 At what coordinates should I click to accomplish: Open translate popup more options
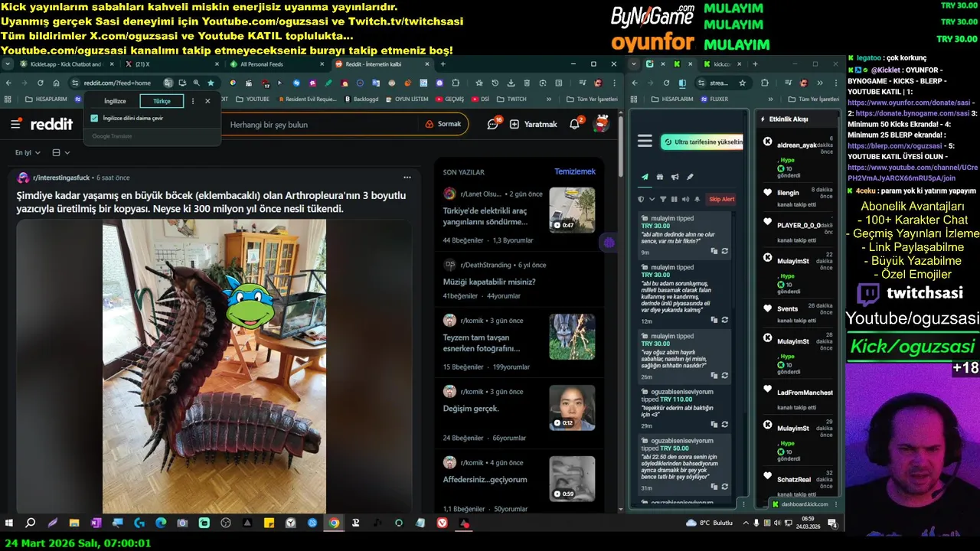click(192, 101)
